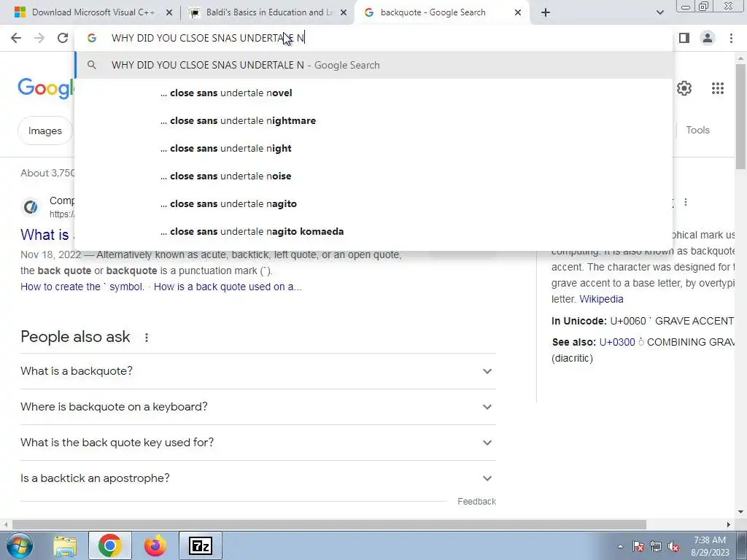The image size is (747, 560).
Task: Open Windows Explorer from taskbar
Action: pos(65,545)
